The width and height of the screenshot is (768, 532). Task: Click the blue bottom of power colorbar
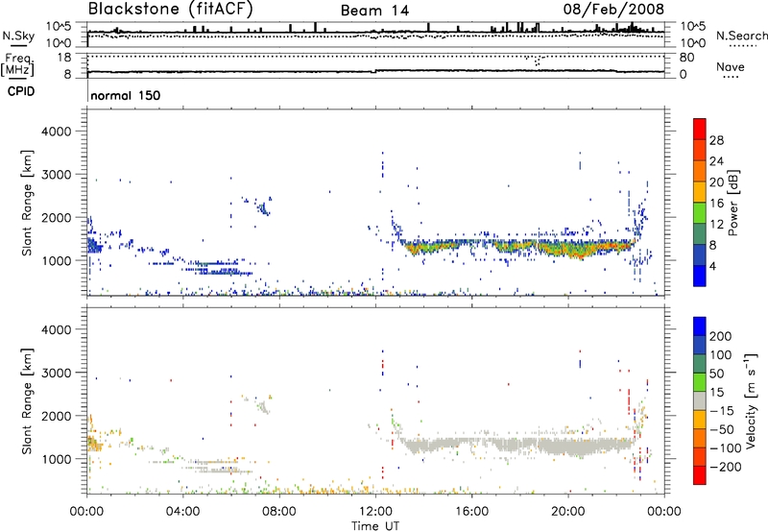pos(700,276)
